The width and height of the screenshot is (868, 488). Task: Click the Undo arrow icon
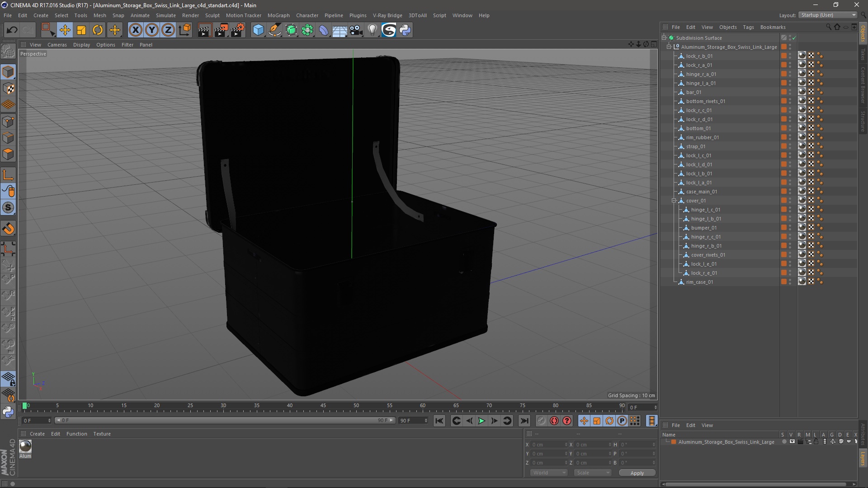[12, 30]
